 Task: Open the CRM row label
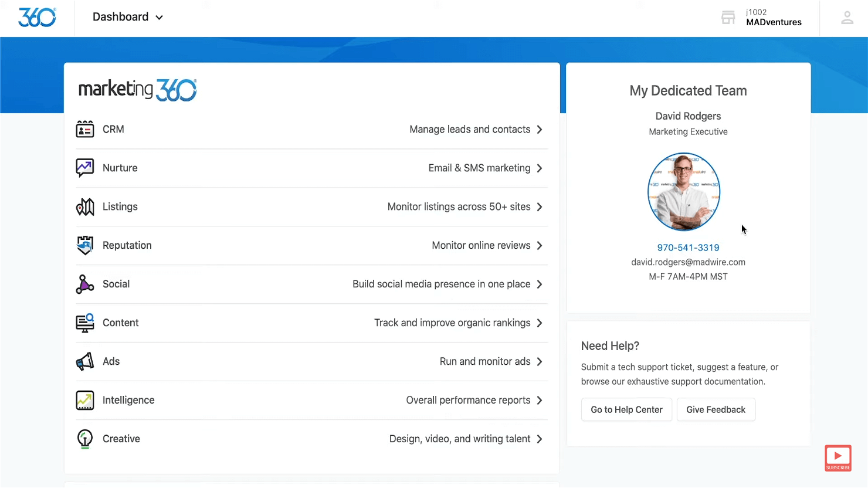113,129
